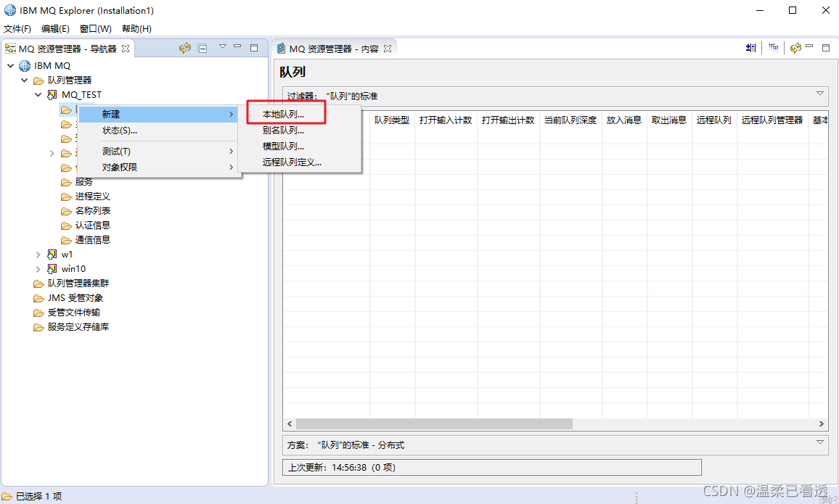Click the first toolbar icon in content panel

tap(750, 48)
